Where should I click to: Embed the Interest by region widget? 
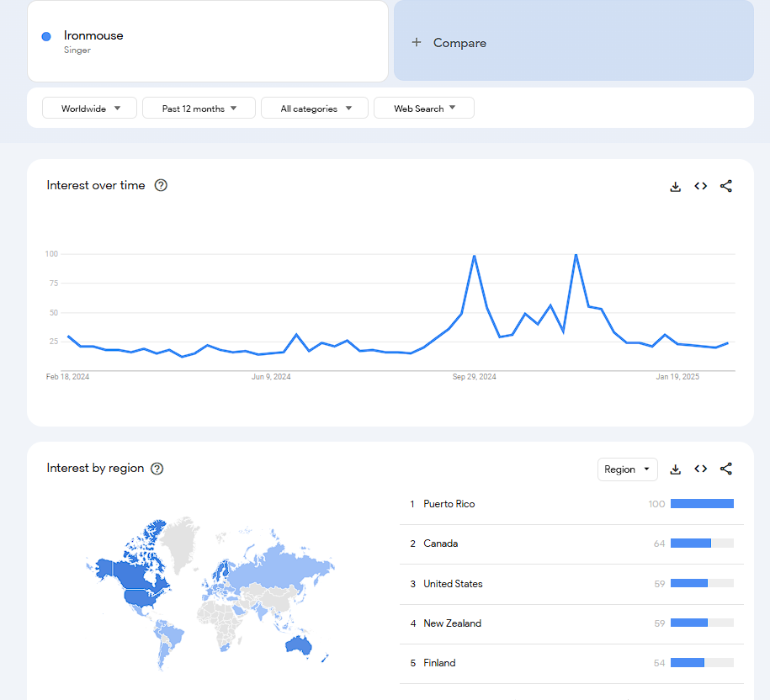point(700,469)
